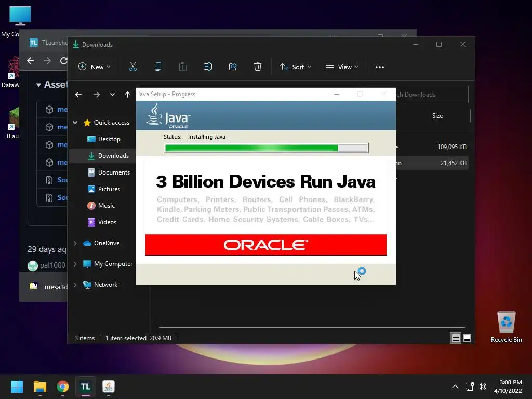Show hidden system tray icons
Screen dimensions: 532x399
(x=455, y=387)
